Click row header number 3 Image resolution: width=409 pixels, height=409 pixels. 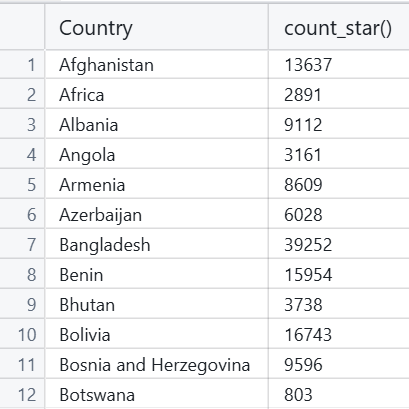tap(22, 125)
